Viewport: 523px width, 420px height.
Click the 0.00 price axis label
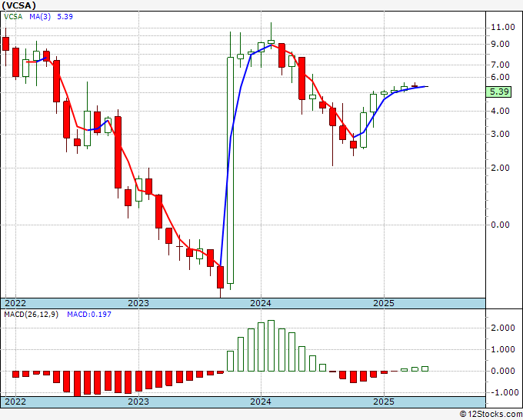pyautogui.click(x=501, y=225)
